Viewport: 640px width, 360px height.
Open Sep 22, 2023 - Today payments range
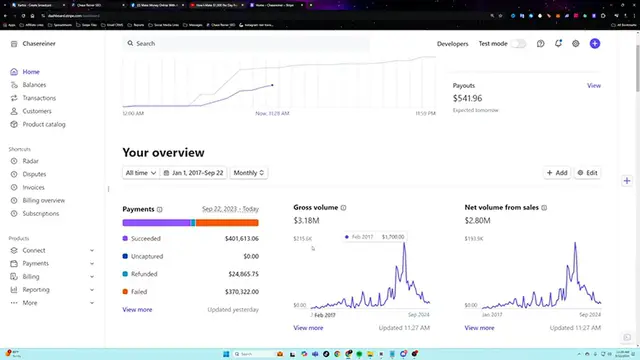click(230, 209)
